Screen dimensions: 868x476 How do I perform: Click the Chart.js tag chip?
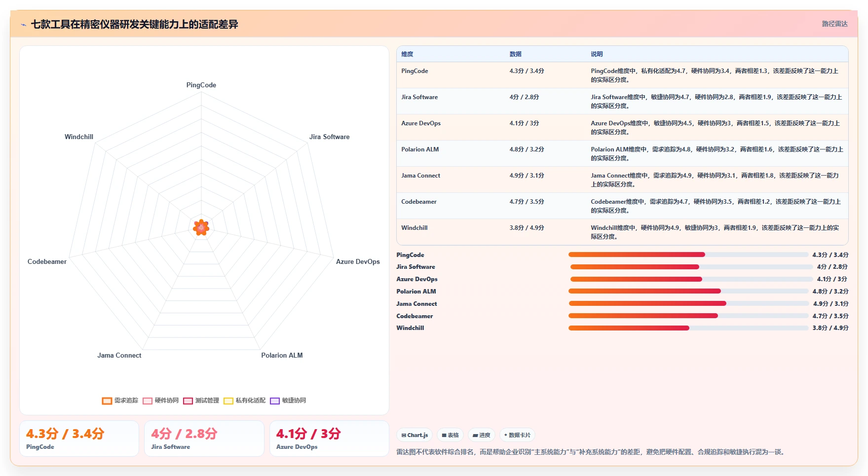pos(415,435)
